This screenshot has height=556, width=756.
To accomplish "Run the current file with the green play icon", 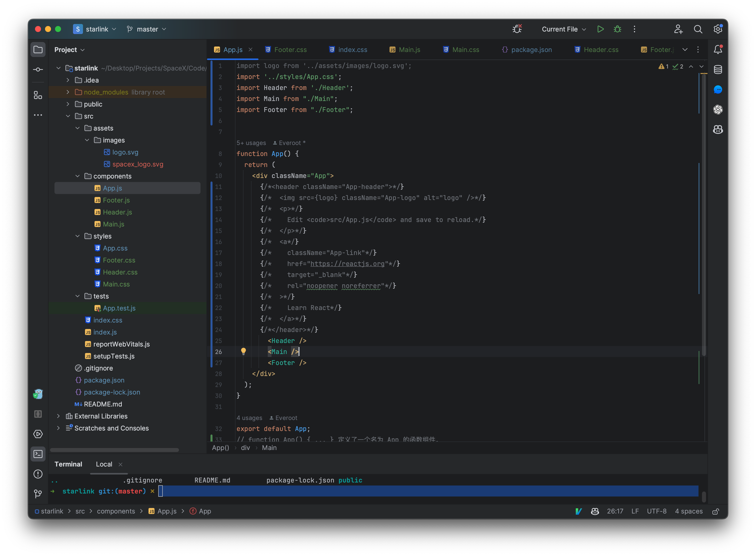I will [x=600, y=29].
